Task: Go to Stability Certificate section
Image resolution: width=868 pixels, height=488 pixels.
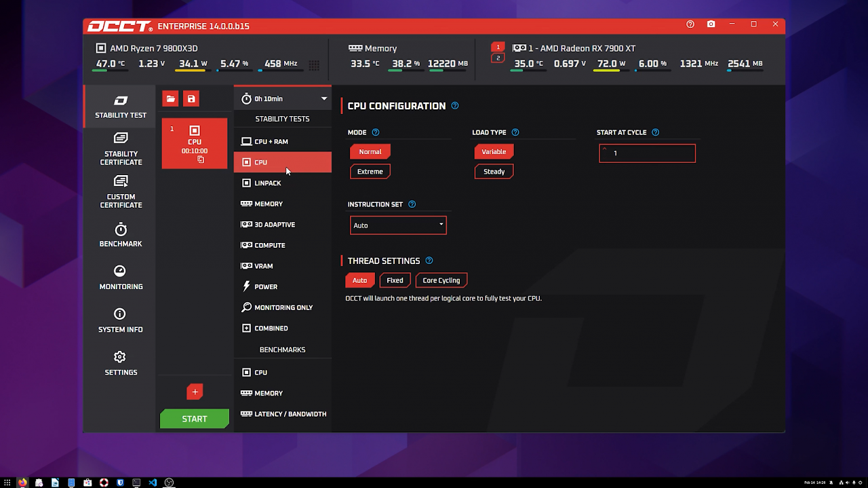Action: 121,149
